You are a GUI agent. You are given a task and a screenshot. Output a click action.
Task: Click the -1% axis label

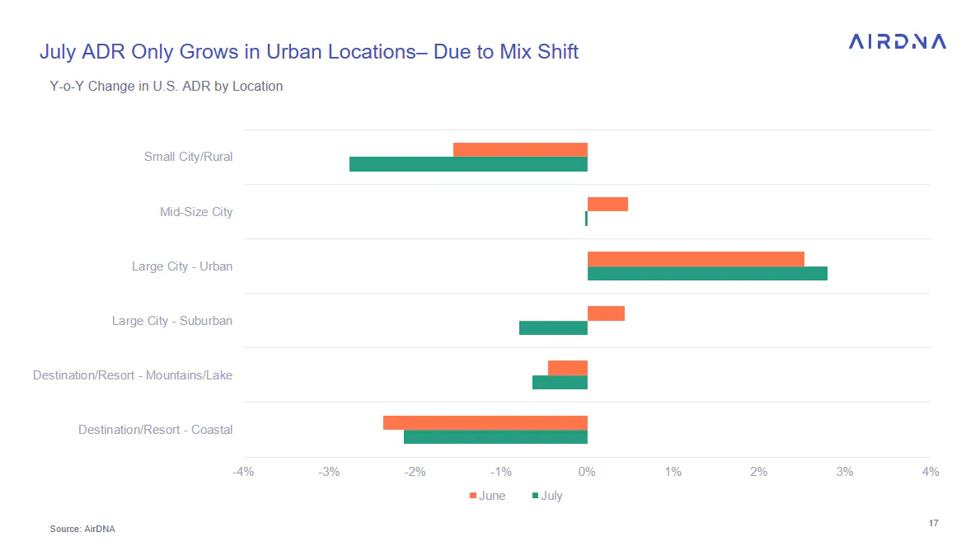500,472
